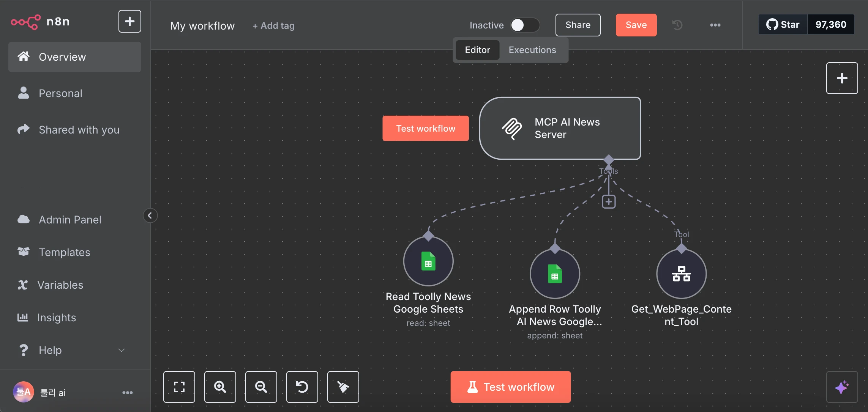The width and height of the screenshot is (868, 412).
Task: Click the Templates box icon
Action: pos(24,252)
